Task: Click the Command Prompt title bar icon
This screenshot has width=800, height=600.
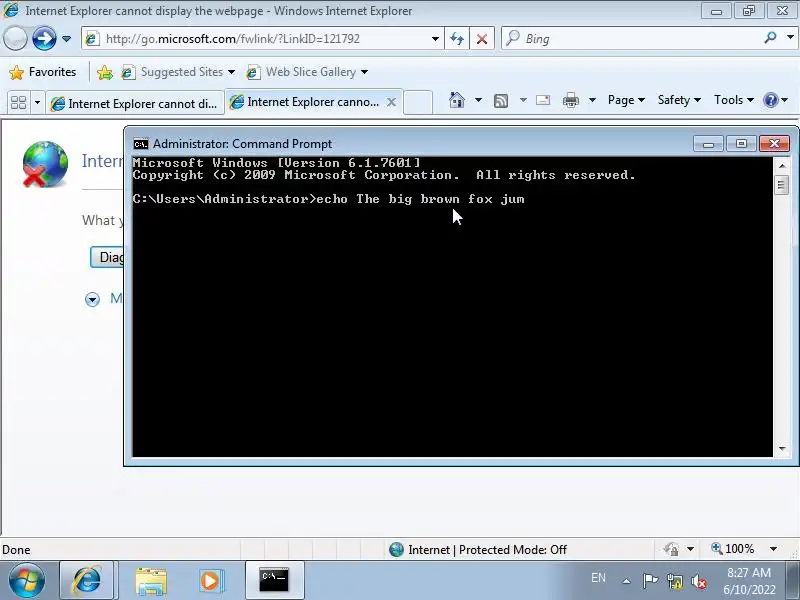Action: pyautogui.click(x=141, y=144)
